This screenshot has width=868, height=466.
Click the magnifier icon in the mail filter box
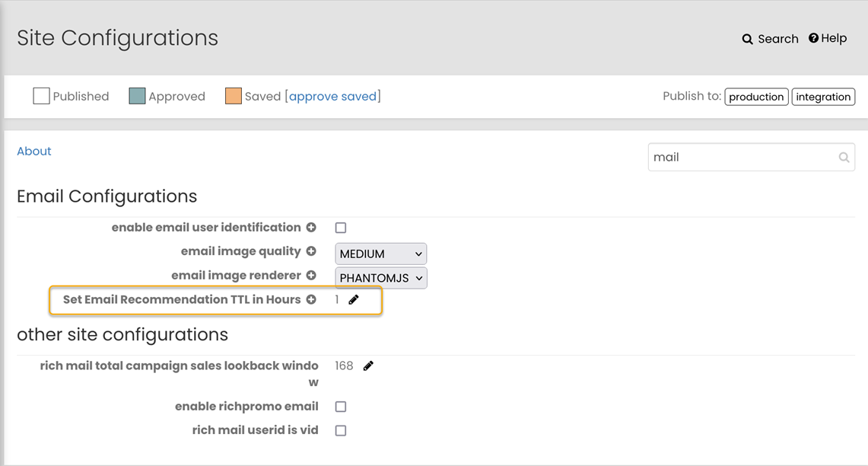tap(844, 158)
